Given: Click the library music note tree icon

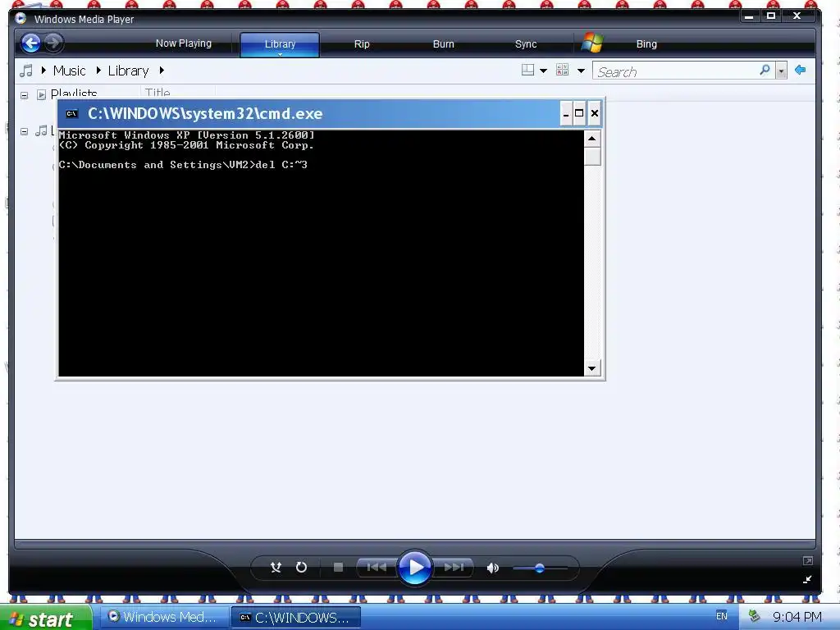Looking at the screenshot, I should point(41,130).
